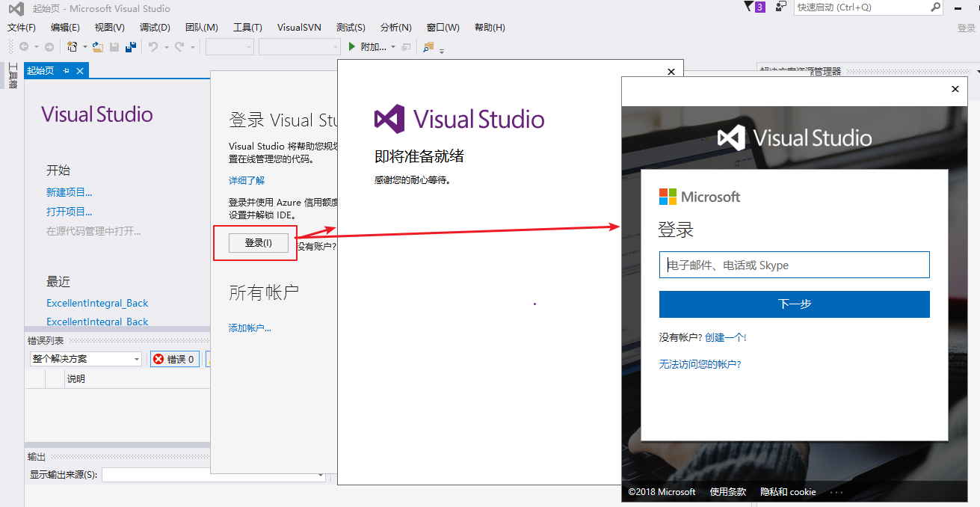Open the Tools menu
This screenshot has height=507, width=980.
(247, 27)
